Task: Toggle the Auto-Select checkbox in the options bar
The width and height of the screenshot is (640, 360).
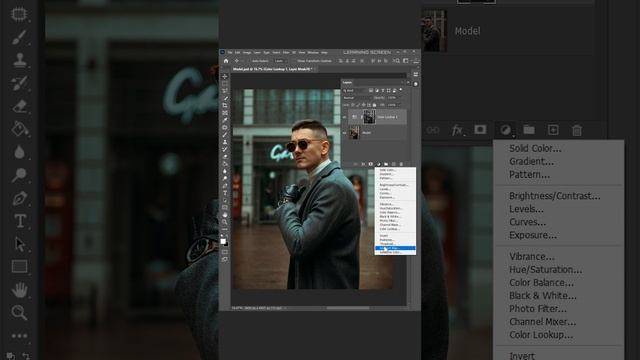Action: pyautogui.click(x=249, y=61)
